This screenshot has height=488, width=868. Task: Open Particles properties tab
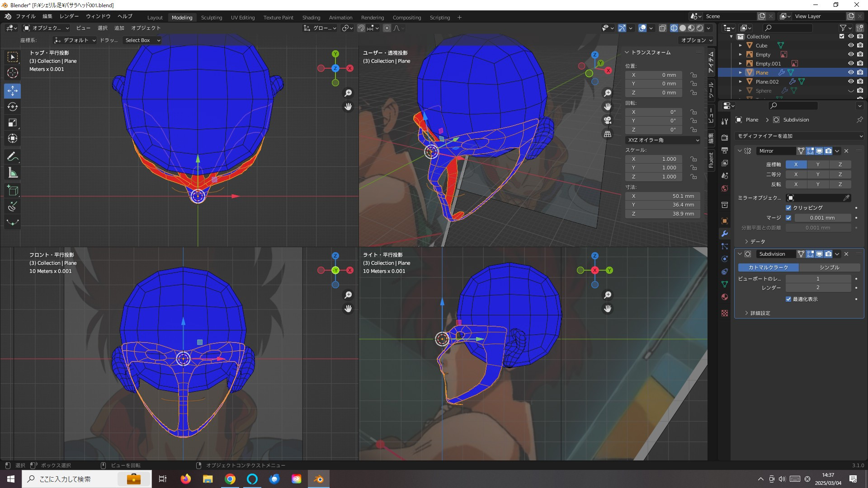pos(725,246)
